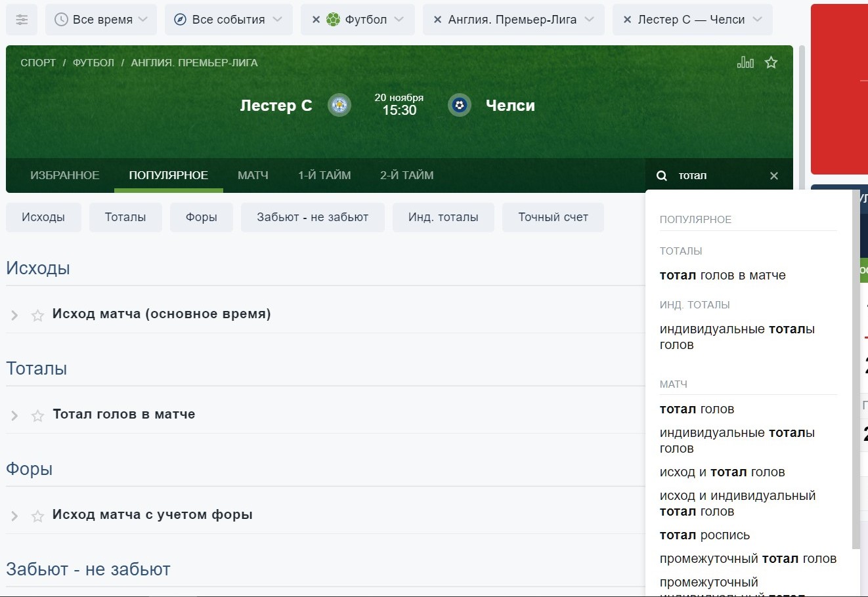Expand Исход матча (основное время) row
The height and width of the screenshot is (597, 868).
14,316
